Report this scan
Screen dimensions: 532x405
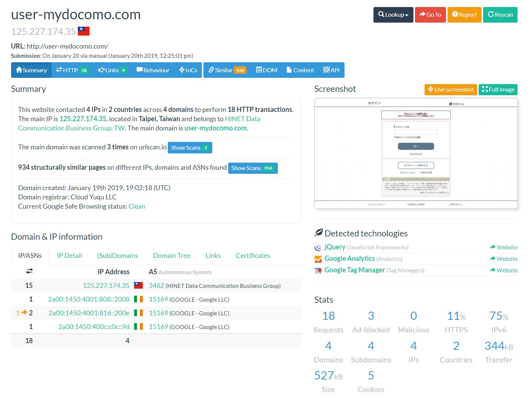(x=464, y=15)
